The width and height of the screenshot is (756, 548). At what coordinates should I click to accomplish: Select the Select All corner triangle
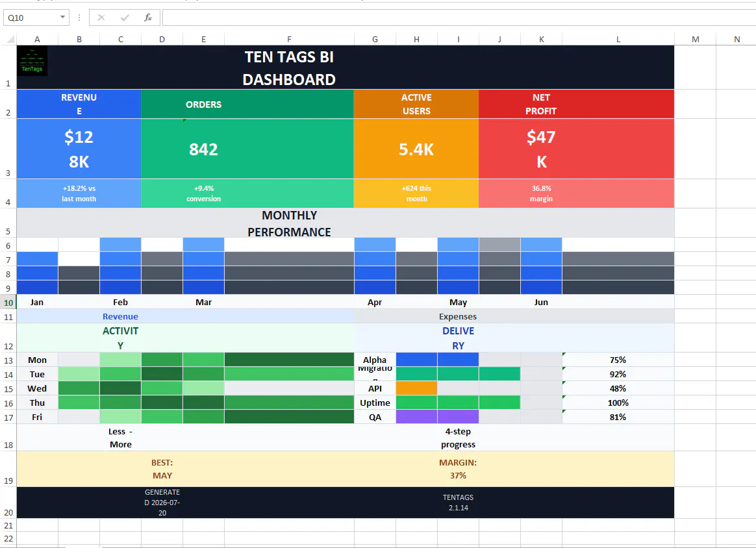pos(8,39)
